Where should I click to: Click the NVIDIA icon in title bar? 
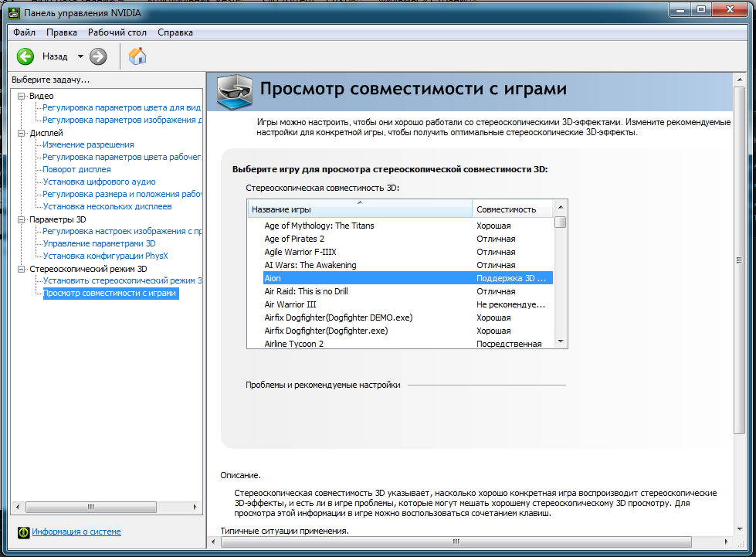pyautogui.click(x=14, y=12)
